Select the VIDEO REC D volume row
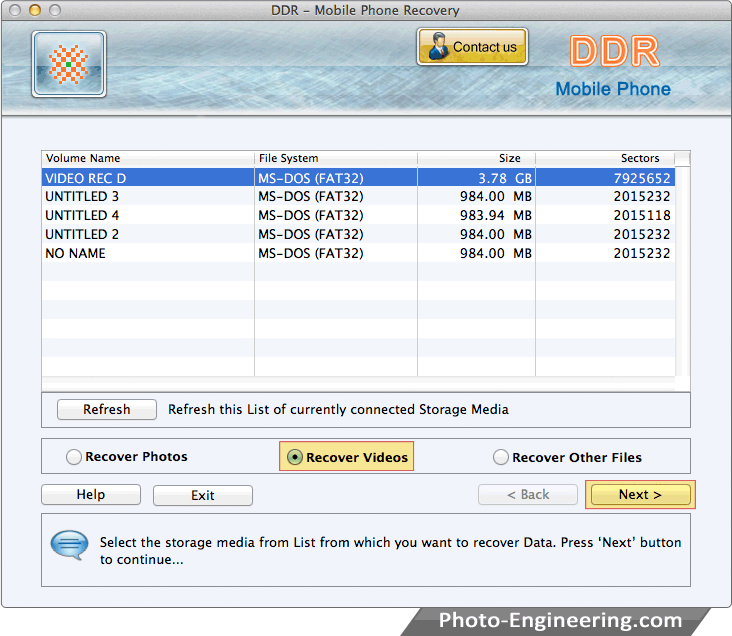This screenshot has width=732, height=636. click(x=359, y=178)
